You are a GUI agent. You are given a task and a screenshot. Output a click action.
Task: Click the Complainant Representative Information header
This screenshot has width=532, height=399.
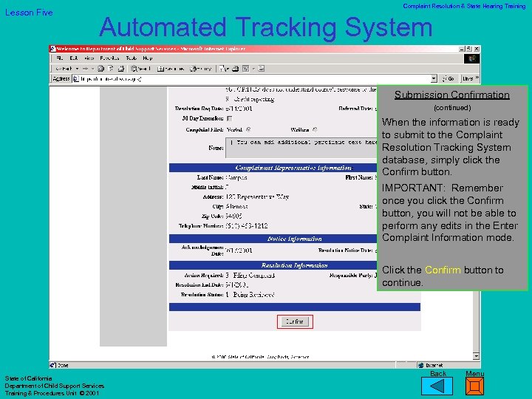(x=294, y=168)
